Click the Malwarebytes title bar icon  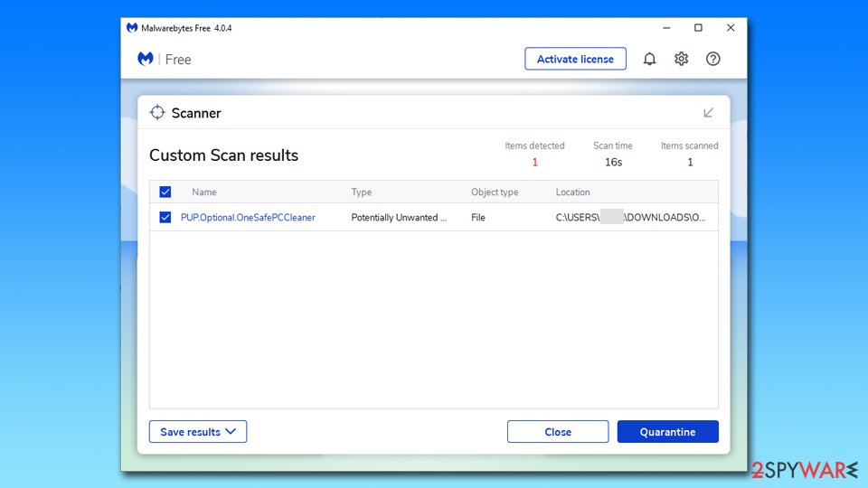pyautogui.click(x=132, y=28)
